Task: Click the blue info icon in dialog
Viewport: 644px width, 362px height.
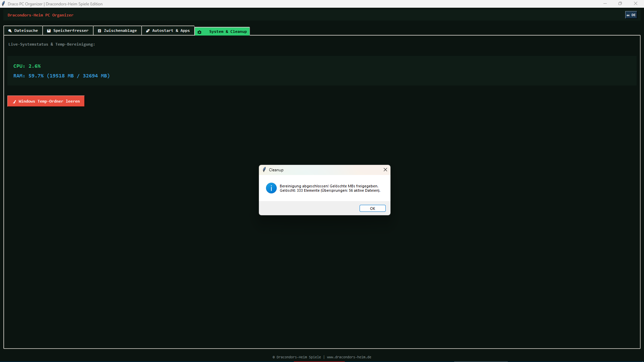Action: pos(271,188)
